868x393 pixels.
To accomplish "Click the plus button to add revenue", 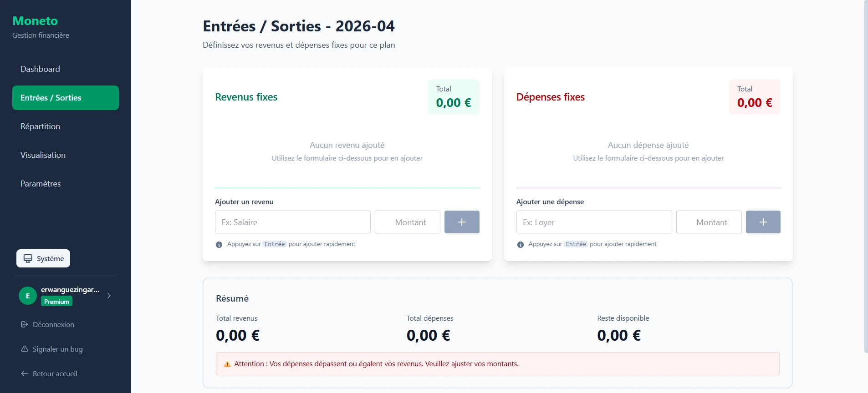I will 462,222.
